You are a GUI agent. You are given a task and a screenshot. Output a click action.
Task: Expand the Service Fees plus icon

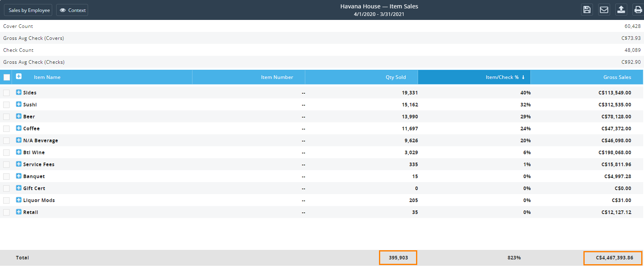click(x=19, y=164)
